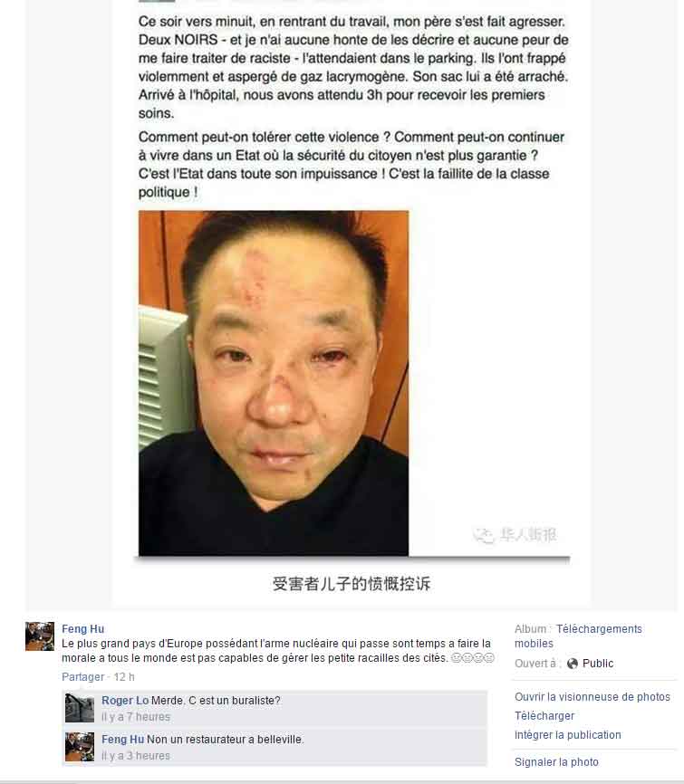Click Signaler la photo link

(556, 762)
